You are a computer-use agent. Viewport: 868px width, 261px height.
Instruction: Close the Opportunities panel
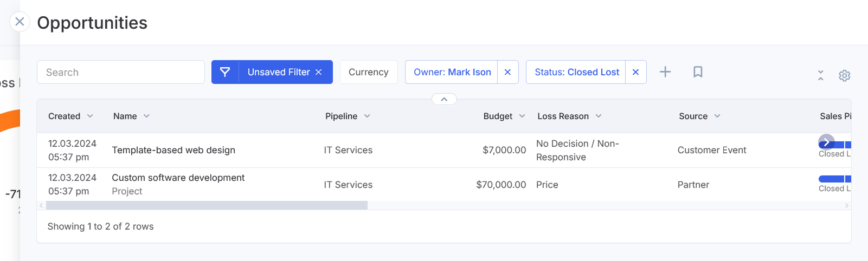[x=20, y=22]
